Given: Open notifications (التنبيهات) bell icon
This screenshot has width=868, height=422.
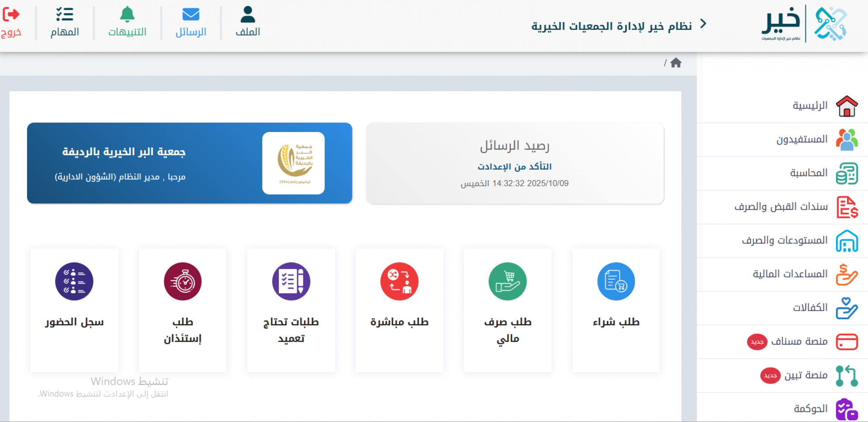Looking at the screenshot, I should [127, 15].
